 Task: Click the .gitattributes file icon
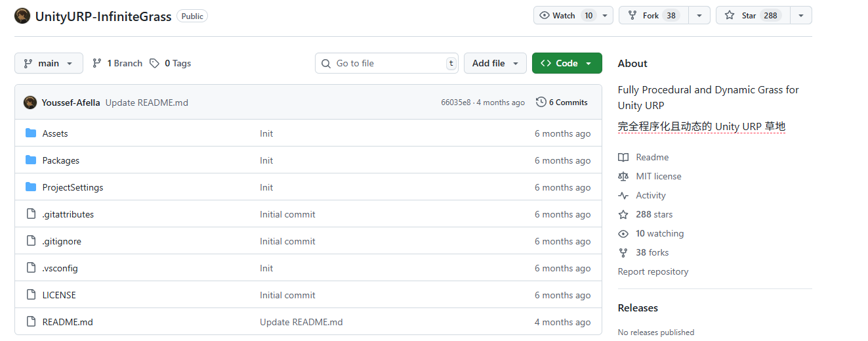(31, 214)
